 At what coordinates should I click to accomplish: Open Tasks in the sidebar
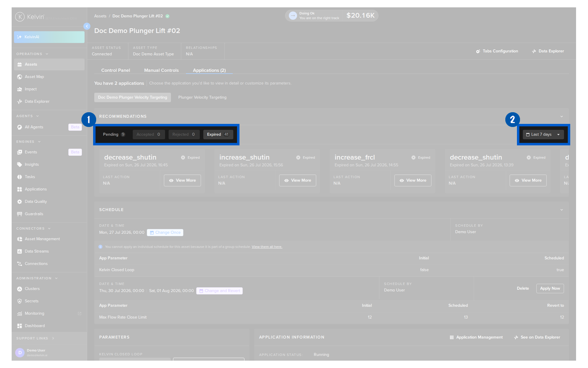tap(49, 177)
